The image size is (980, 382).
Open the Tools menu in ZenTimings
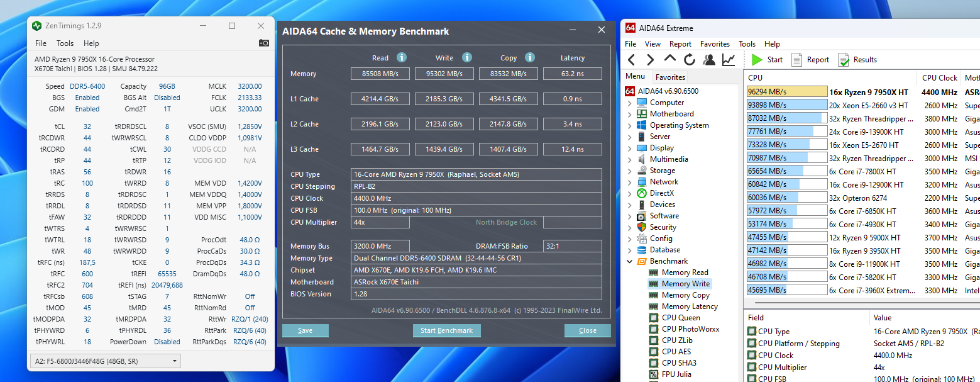[x=65, y=43]
